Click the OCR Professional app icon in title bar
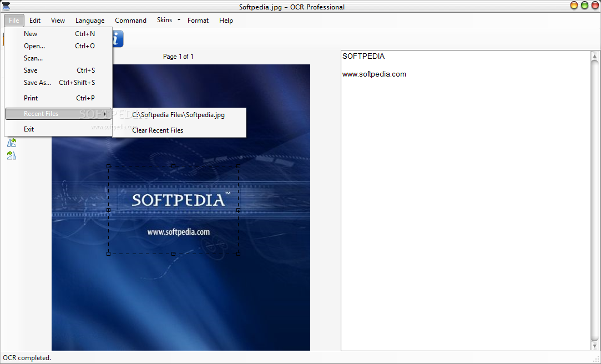Viewport: 601px width, 364px height. tap(6, 6)
